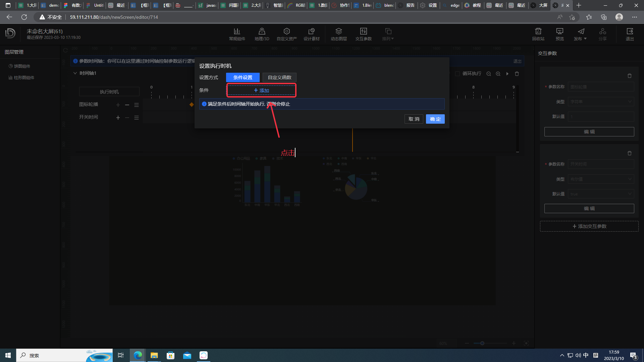Click the browser refresh button
644x362 pixels.
pyautogui.click(x=24, y=17)
